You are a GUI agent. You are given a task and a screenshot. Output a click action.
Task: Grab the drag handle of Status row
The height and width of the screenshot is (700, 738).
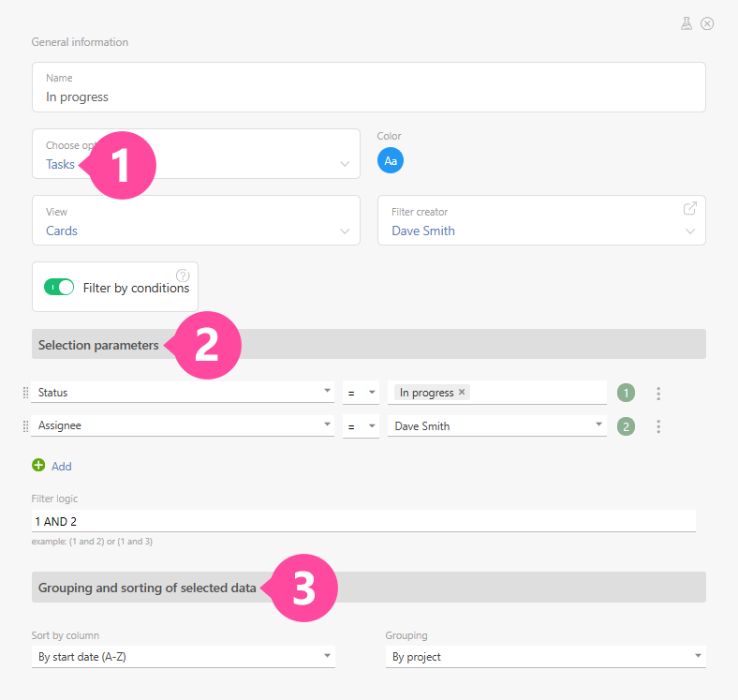coord(25,393)
